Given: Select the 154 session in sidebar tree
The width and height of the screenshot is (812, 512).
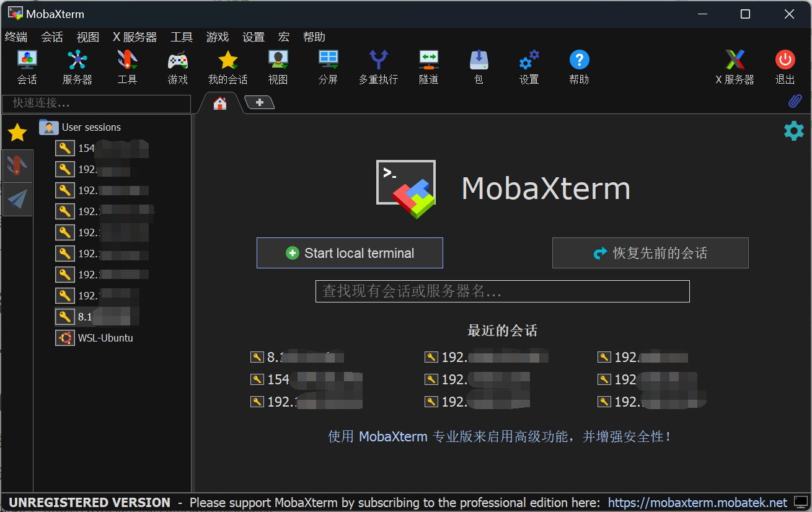Looking at the screenshot, I should pos(102,148).
